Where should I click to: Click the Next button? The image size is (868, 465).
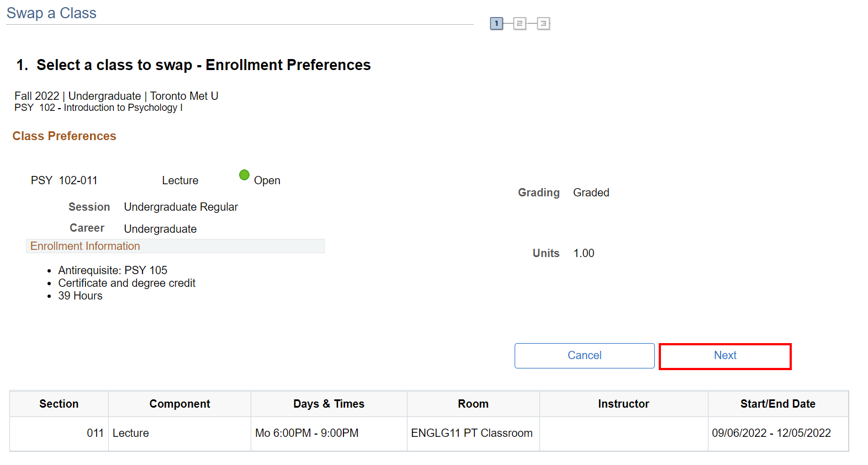pyautogui.click(x=724, y=356)
